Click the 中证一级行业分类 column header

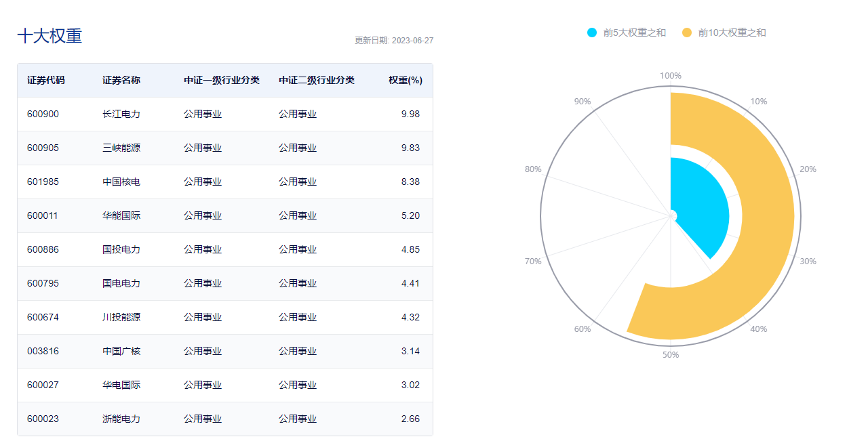[x=222, y=80]
